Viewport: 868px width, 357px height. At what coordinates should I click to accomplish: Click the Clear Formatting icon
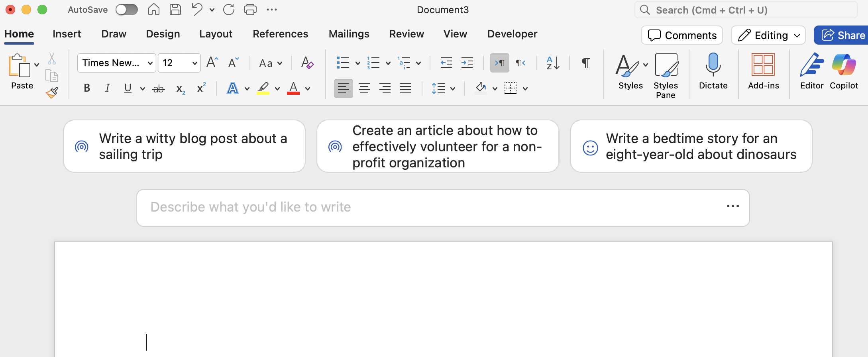[307, 63]
